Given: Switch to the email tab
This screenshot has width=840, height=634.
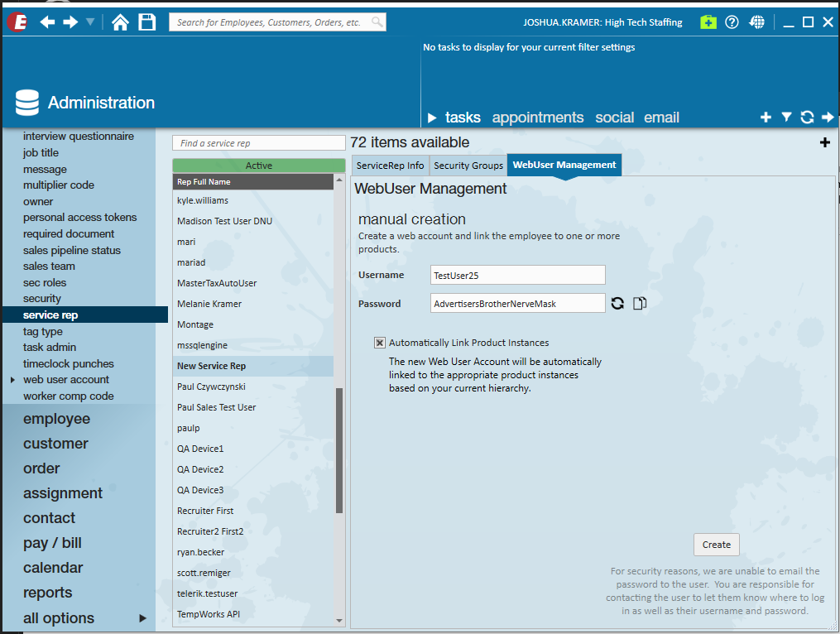Looking at the screenshot, I should coord(661,118).
